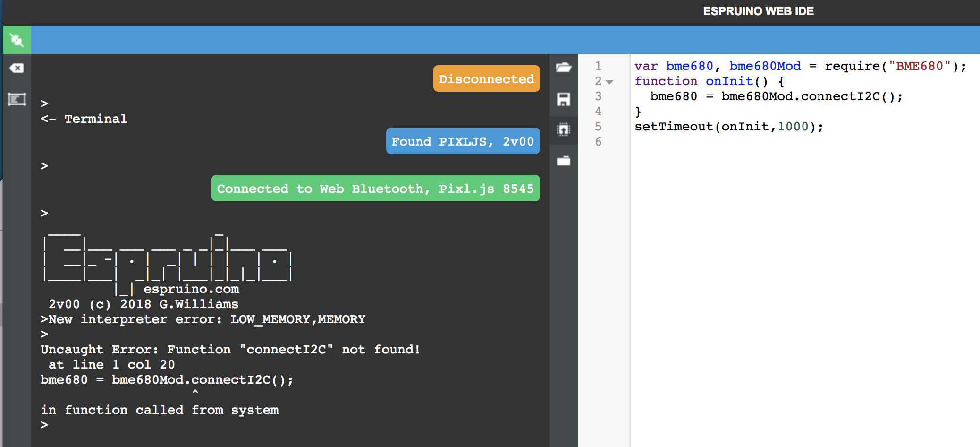Image resolution: width=980 pixels, height=447 pixels.
Task: Place cursor on the connectI2C() line in the editor
Action: click(776, 96)
